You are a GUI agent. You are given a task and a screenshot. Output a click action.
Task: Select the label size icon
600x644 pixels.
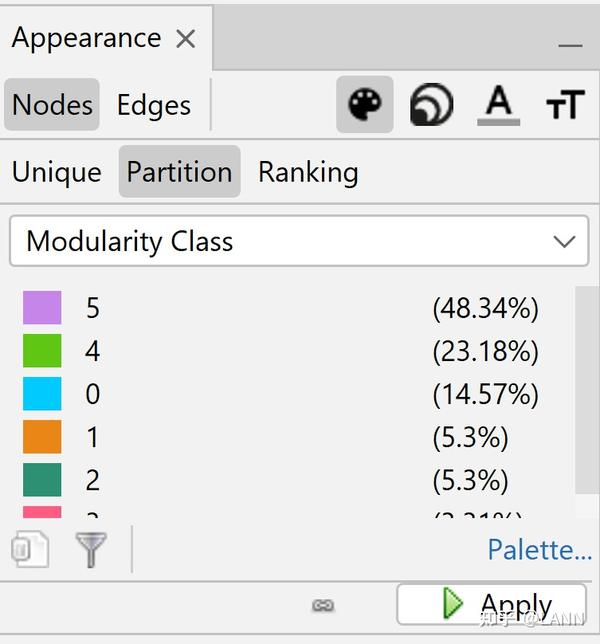(x=564, y=105)
